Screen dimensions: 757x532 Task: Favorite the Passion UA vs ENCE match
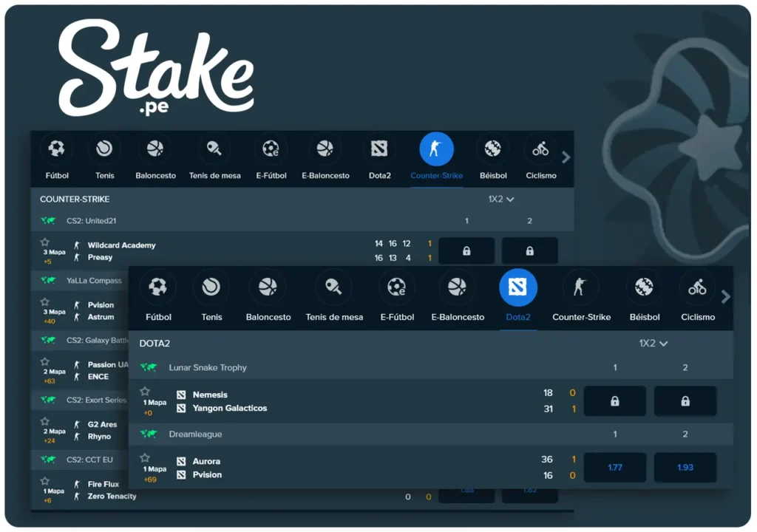pos(45,361)
